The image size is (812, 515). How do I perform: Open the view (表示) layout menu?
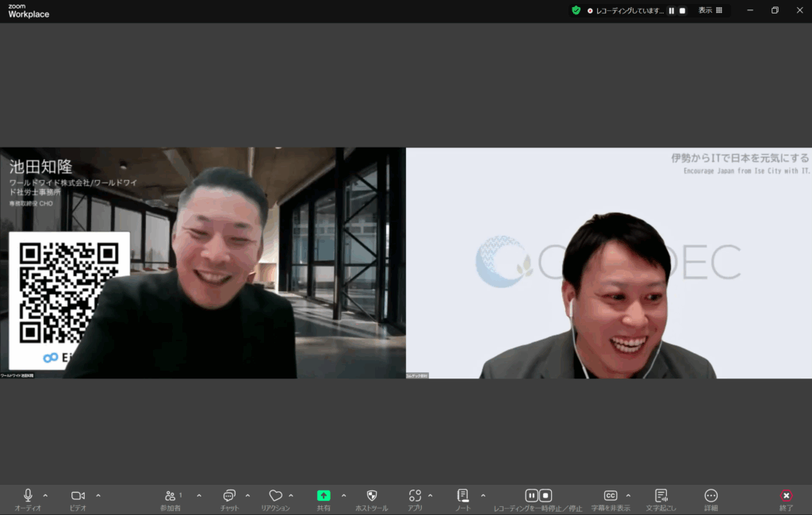point(710,10)
